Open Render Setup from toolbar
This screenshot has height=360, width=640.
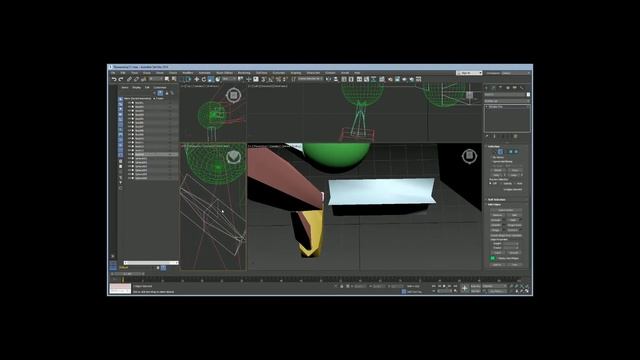click(390, 79)
